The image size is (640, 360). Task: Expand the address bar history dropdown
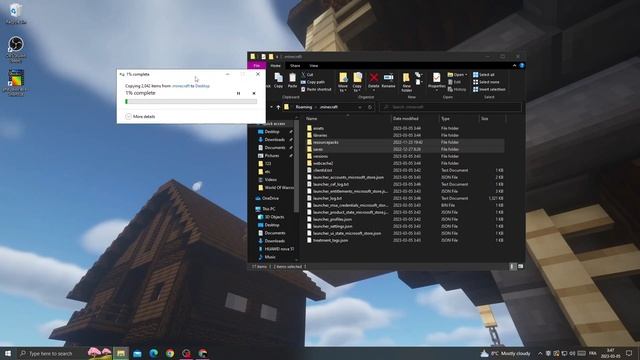(x=360, y=107)
